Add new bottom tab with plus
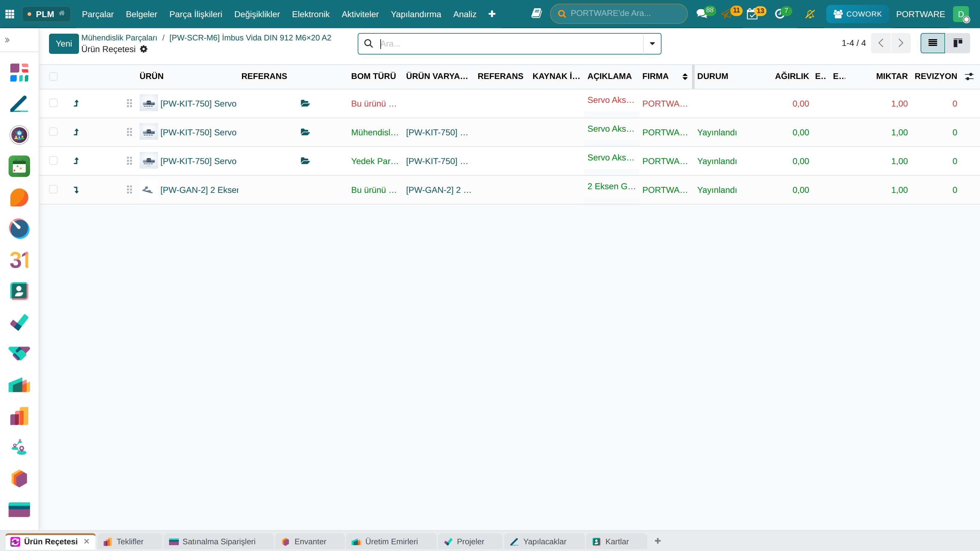 point(658,541)
